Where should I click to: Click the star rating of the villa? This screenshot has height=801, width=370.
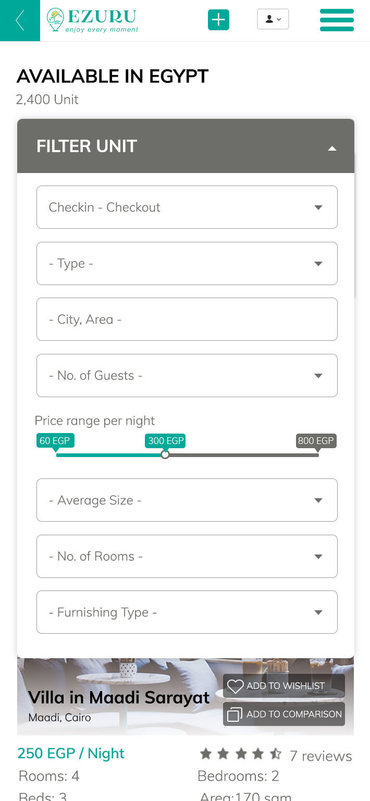(x=241, y=753)
